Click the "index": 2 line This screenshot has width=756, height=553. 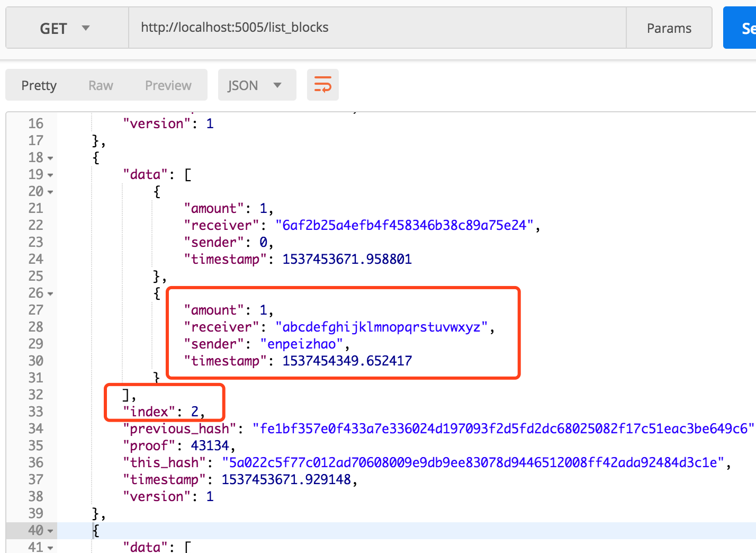[164, 412]
